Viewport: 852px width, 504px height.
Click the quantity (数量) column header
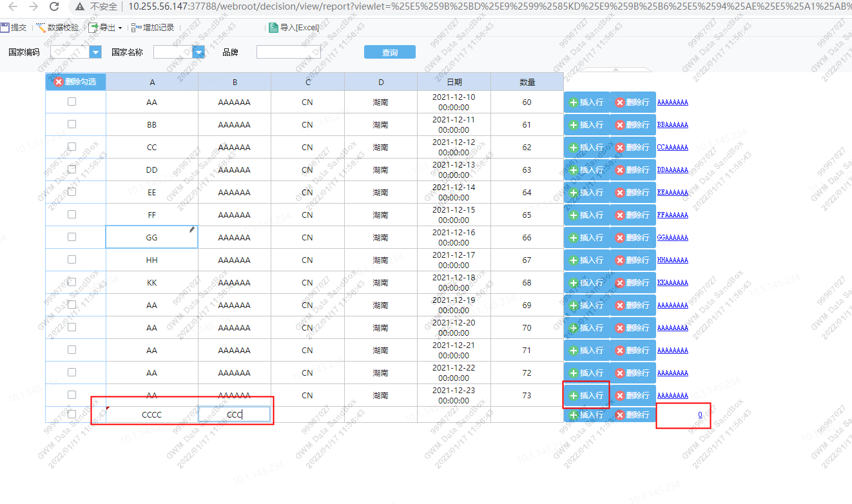tap(527, 82)
